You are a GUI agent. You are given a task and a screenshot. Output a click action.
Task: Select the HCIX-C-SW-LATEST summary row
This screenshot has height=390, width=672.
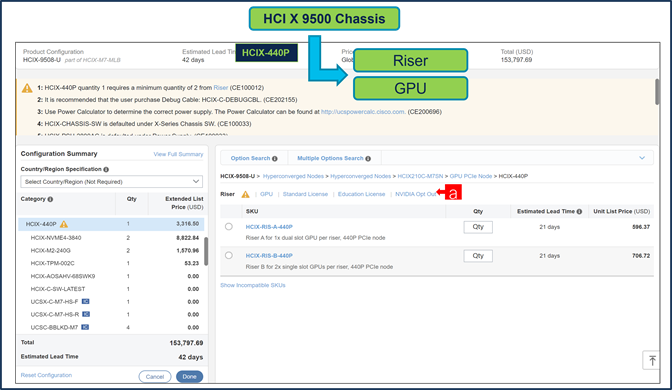pyautogui.click(x=111, y=289)
